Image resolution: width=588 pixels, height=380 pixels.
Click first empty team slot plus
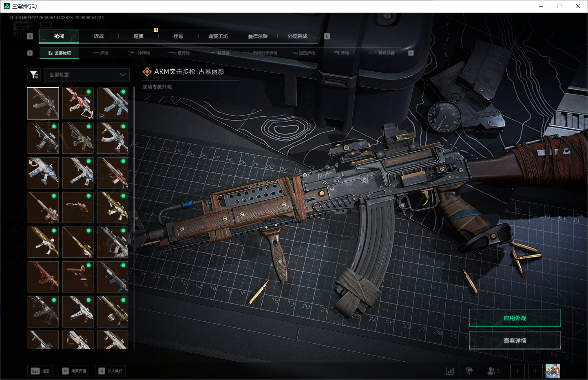click(517, 371)
